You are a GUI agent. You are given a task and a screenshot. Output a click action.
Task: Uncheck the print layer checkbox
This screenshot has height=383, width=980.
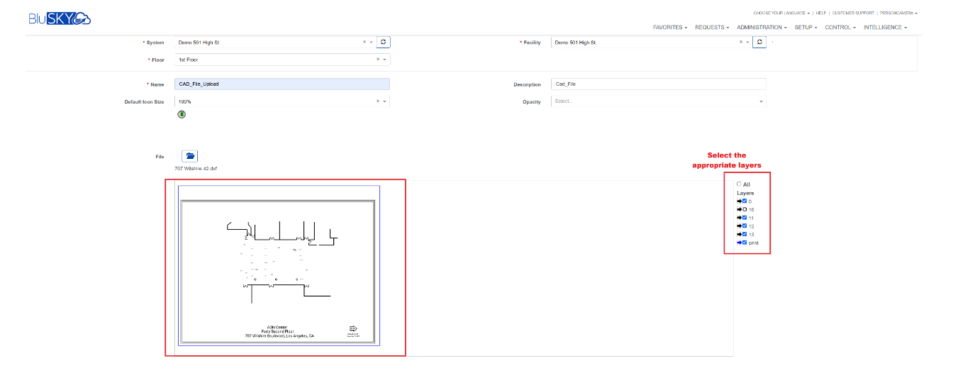tap(745, 243)
